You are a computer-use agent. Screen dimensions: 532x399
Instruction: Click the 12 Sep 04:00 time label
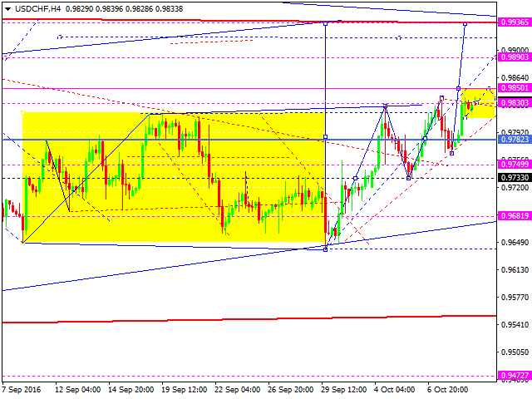coord(77,390)
